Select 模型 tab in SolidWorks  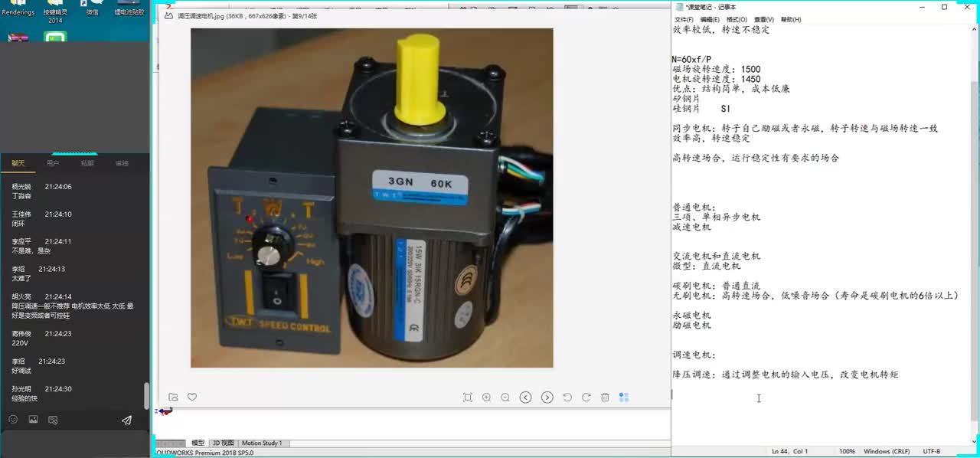(x=198, y=443)
